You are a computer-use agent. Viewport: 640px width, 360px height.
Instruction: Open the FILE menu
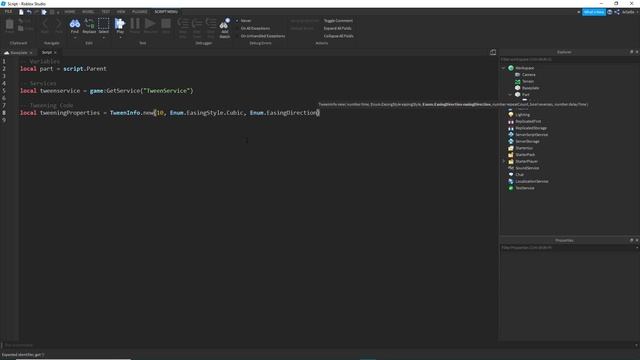[x=8, y=12]
